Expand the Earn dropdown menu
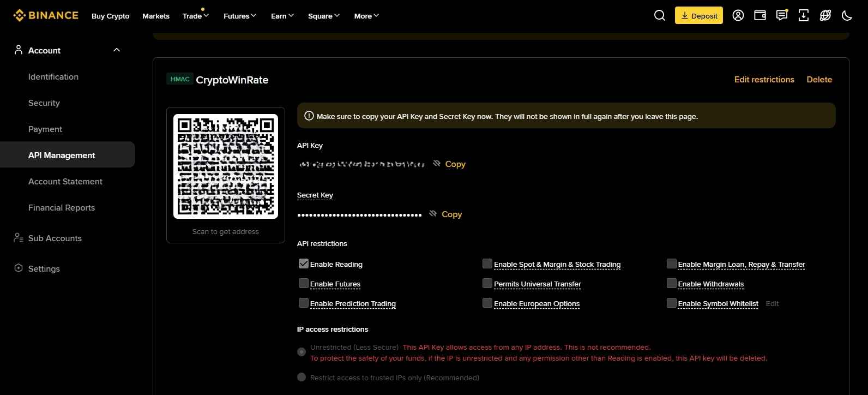This screenshot has height=395, width=868. (x=282, y=16)
